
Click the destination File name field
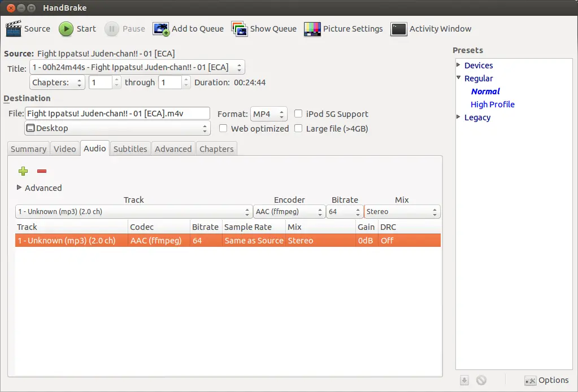tap(117, 114)
